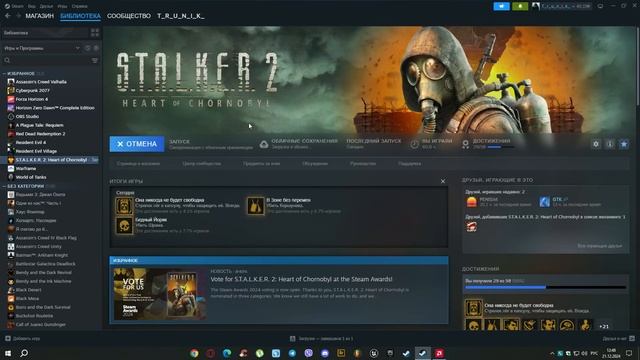Click the green notifications button
Image resolution: width=640 pixels, height=360 pixels.
(x=520, y=6)
